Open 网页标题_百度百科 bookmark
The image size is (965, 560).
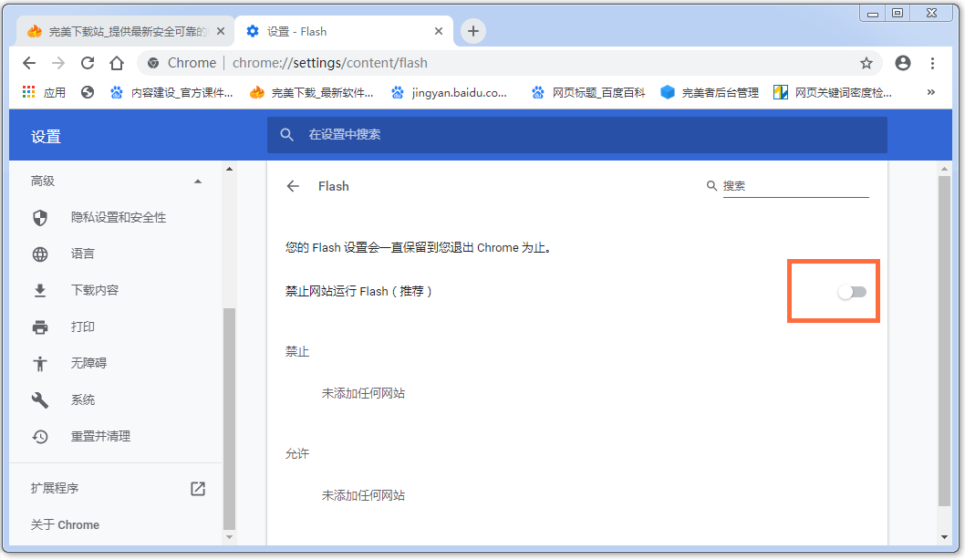tap(587, 92)
